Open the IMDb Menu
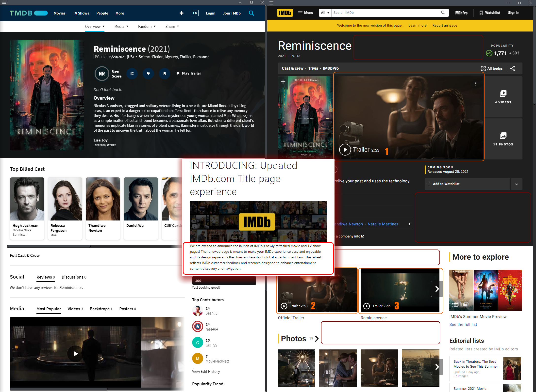 [305, 13]
